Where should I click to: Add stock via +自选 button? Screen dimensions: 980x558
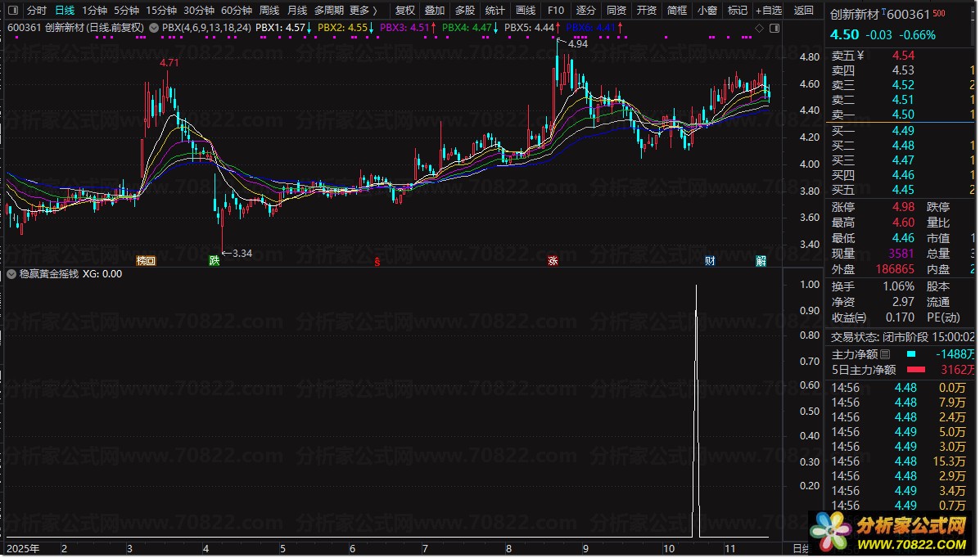point(767,11)
